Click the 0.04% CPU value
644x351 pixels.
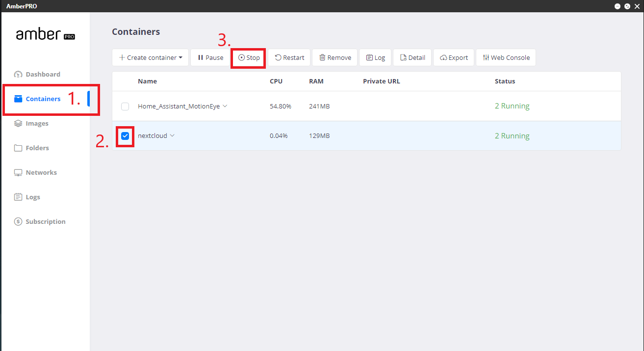279,136
